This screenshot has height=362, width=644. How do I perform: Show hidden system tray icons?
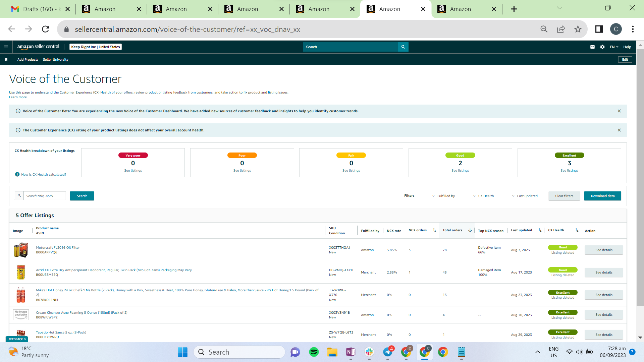click(537, 352)
